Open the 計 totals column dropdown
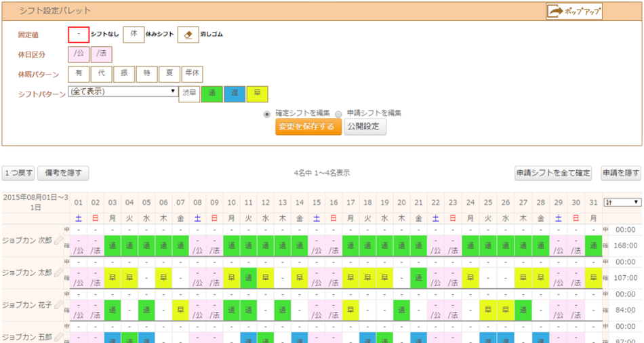The height and width of the screenshot is (343, 644). (622, 202)
